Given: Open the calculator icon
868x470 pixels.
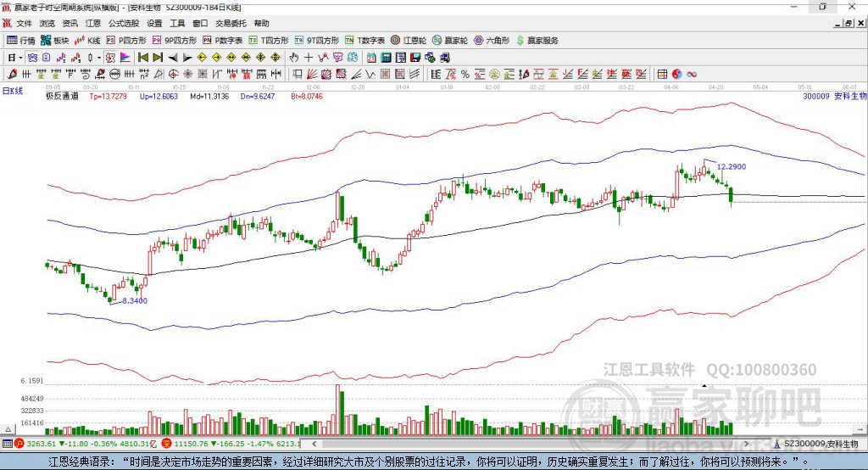Looking at the screenshot, I should coord(387,57).
